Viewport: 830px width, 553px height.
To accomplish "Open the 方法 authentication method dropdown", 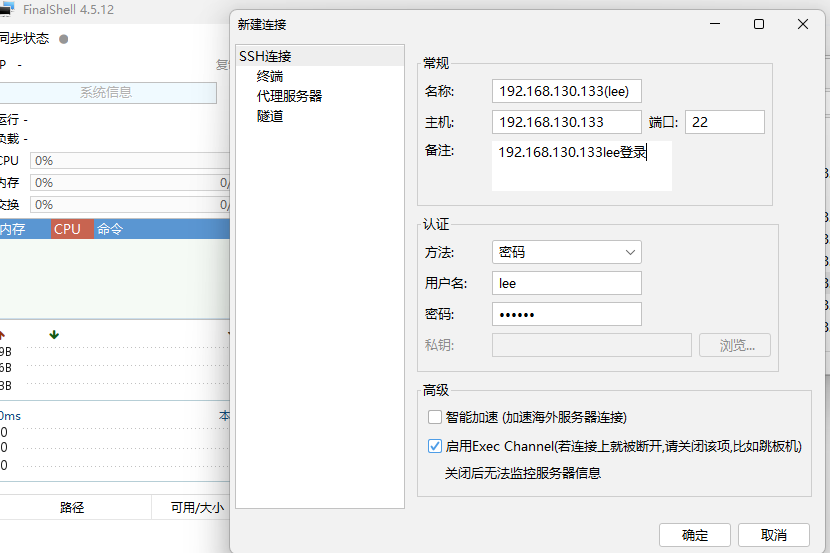I will [x=566, y=252].
